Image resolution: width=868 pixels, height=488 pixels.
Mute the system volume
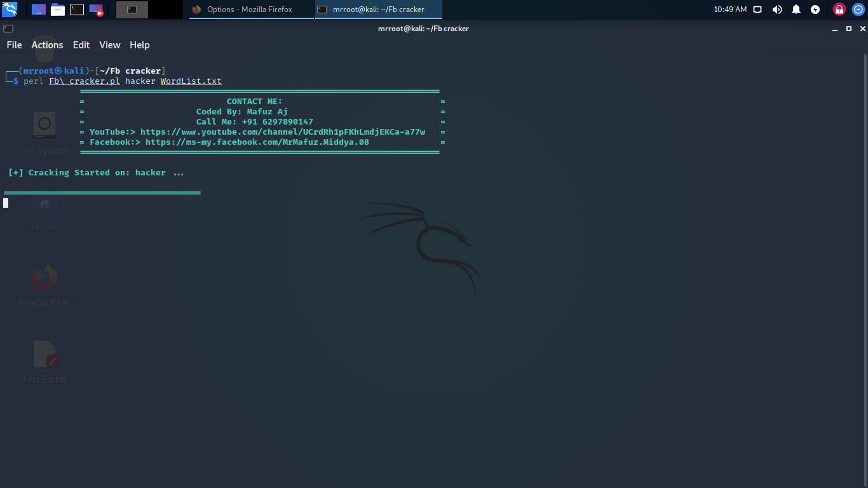(x=776, y=10)
